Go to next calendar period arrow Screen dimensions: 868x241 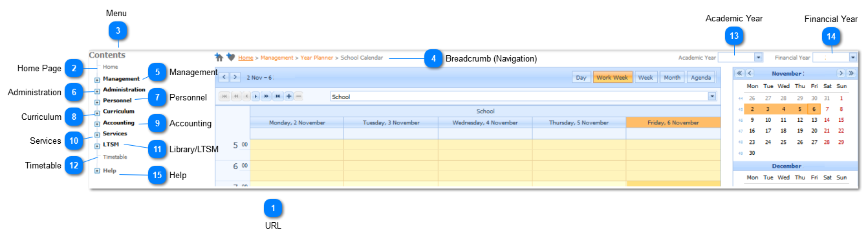pos(235,77)
